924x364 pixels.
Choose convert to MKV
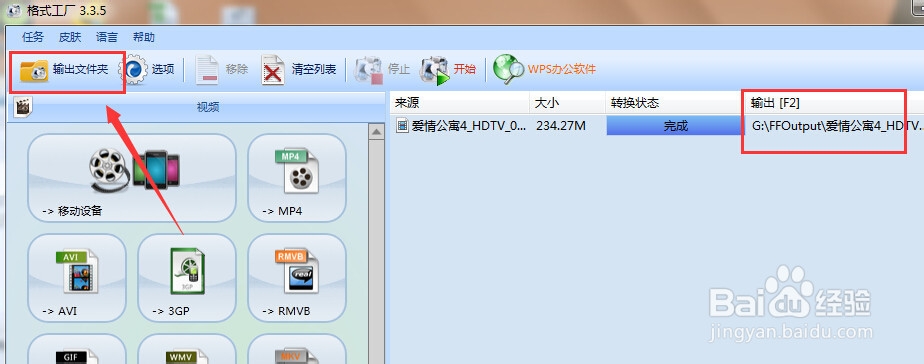pyautogui.click(x=296, y=349)
